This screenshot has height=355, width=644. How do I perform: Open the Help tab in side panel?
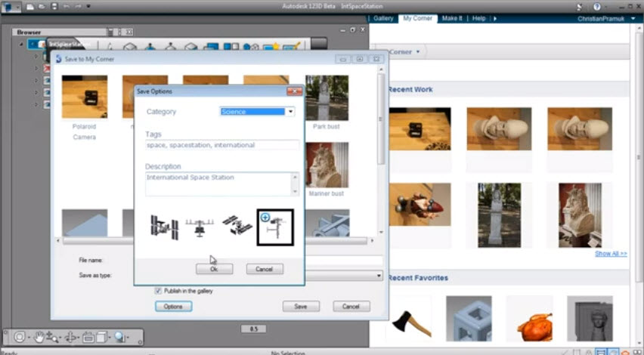[478, 18]
